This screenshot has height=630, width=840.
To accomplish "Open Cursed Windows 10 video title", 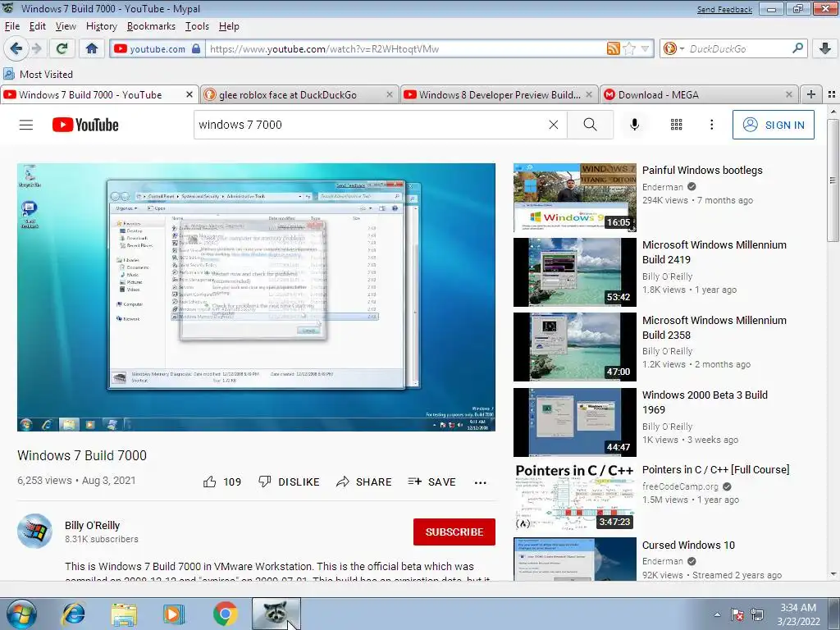I will coord(688,545).
